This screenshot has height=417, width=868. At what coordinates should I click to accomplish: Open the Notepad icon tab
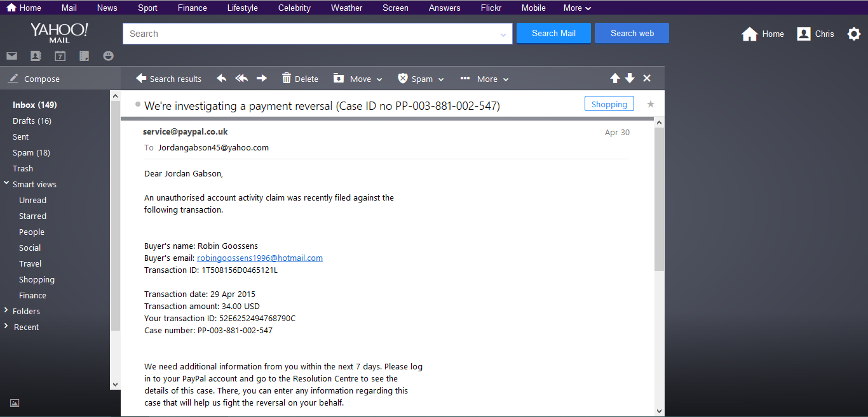(84, 56)
